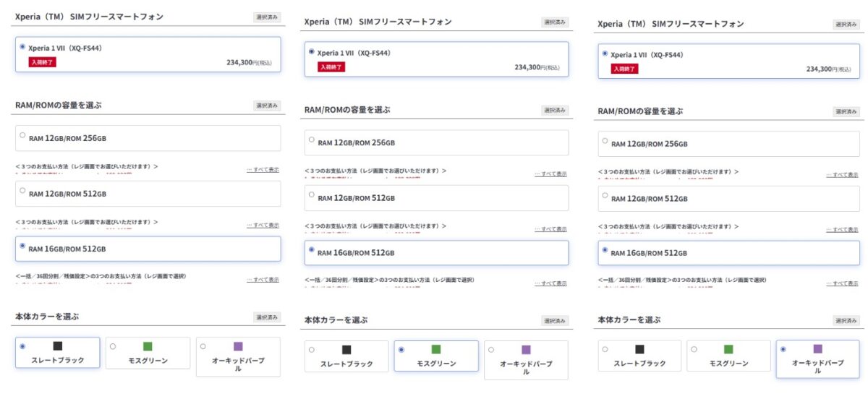Select Xperia 1 VII radio in left panel
The width and height of the screenshot is (868, 399).
[x=22, y=46]
